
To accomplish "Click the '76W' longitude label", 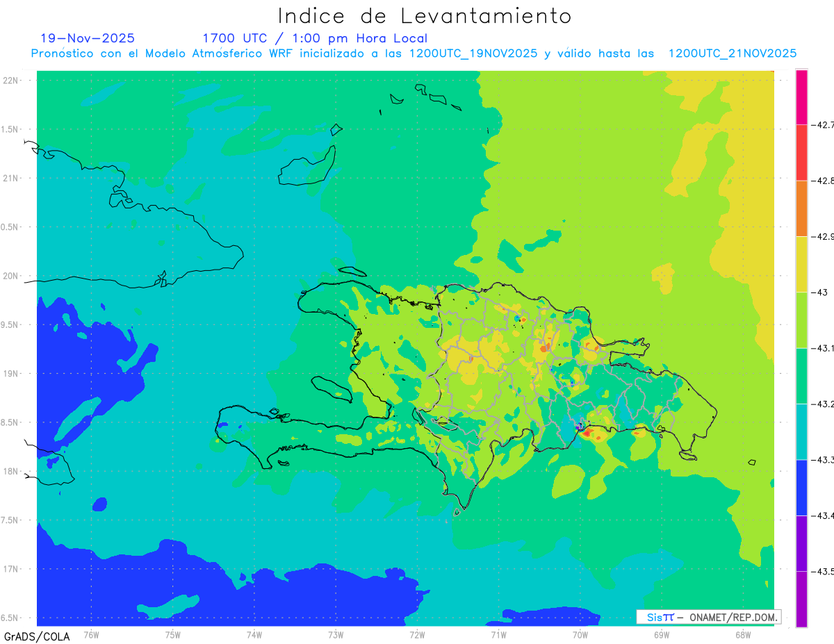I will pos(91,634).
